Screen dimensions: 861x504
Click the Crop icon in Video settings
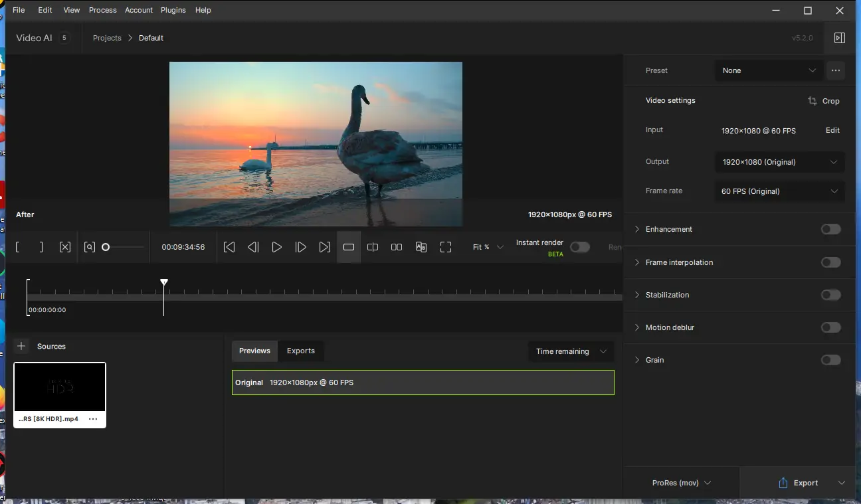[x=813, y=101]
